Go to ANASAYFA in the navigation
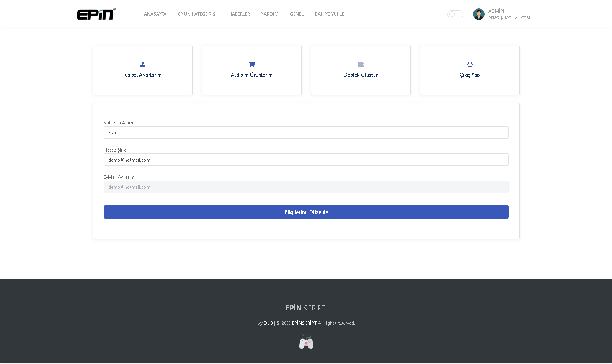Viewport: 612px width, 364px height. (x=155, y=14)
